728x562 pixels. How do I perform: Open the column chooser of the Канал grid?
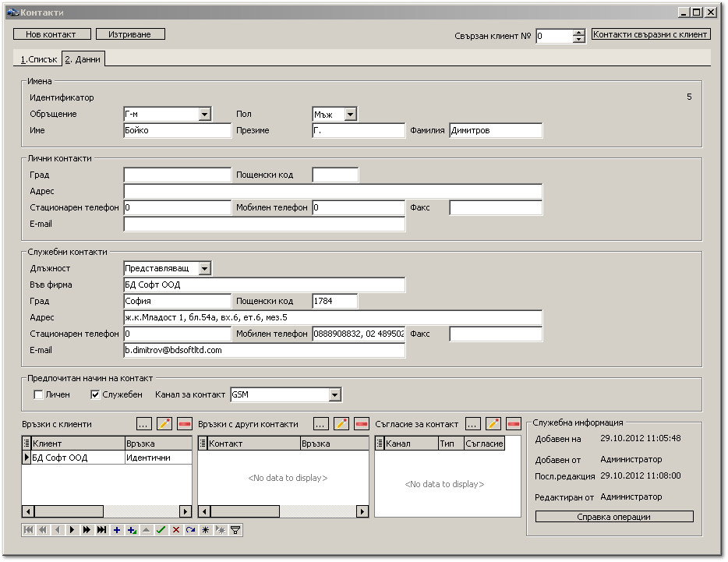[x=380, y=443]
